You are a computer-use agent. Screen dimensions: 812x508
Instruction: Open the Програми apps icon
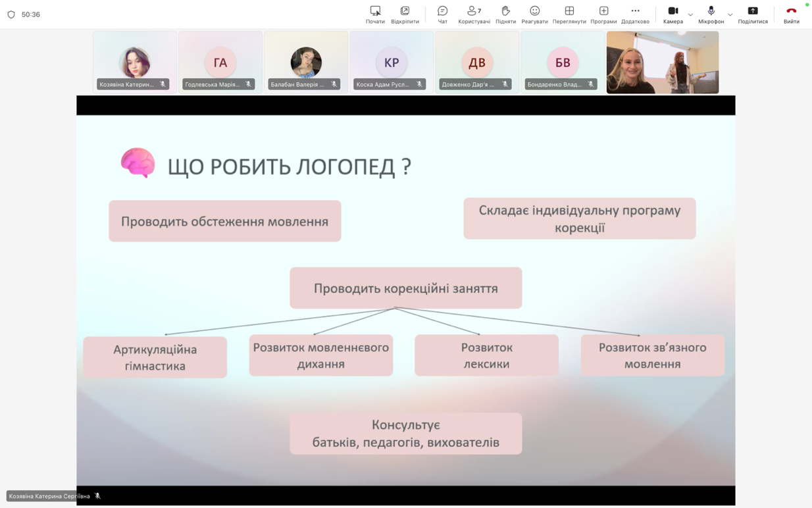point(603,14)
